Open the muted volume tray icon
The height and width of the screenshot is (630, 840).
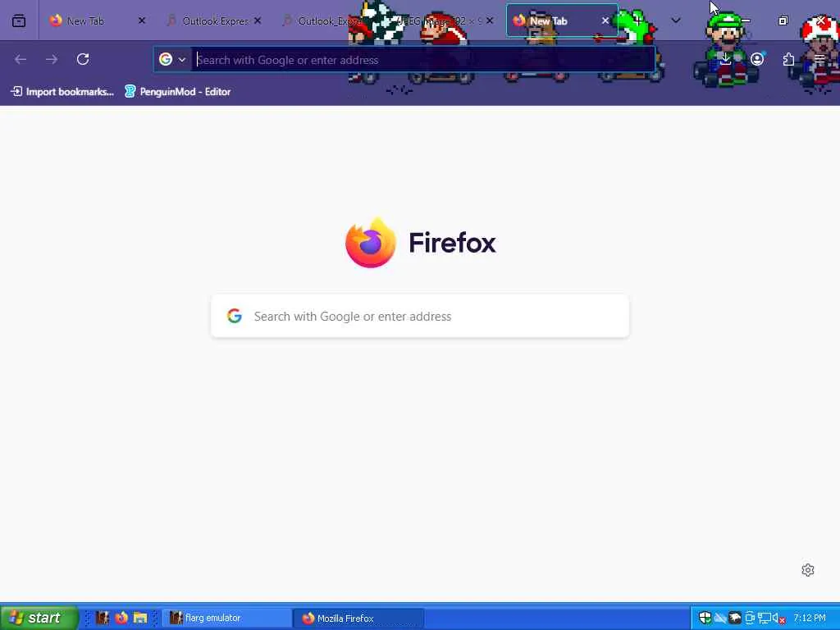778,619
